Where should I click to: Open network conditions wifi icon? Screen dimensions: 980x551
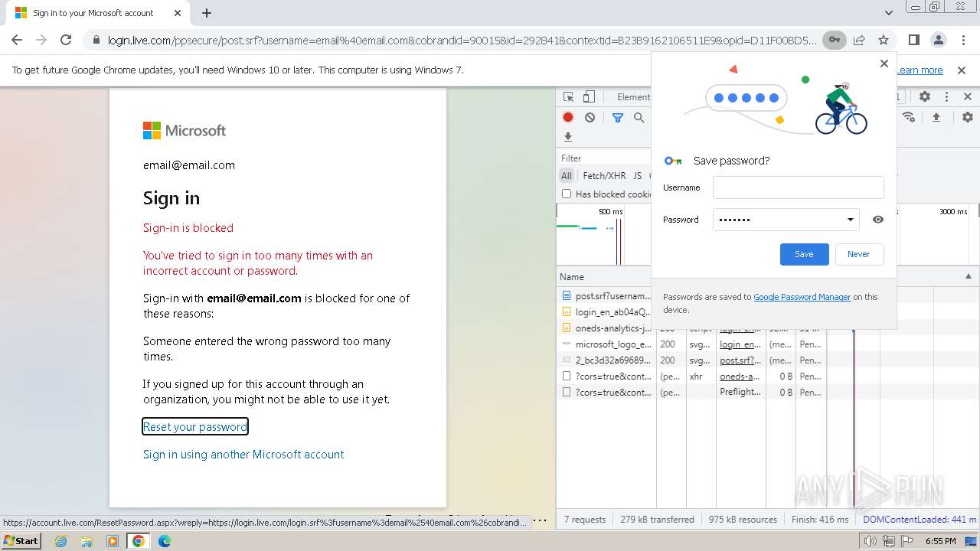click(x=909, y=117)
